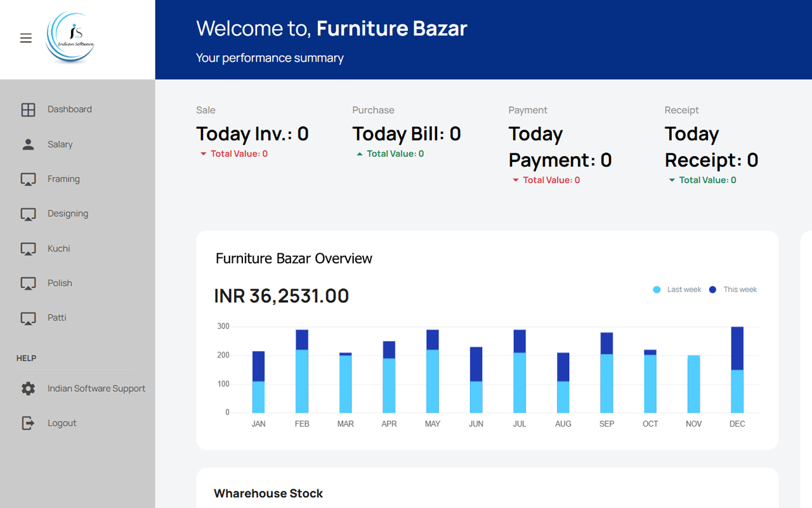Click the DEC bar in the chart
812x508 pixels.
click(737, 370)
